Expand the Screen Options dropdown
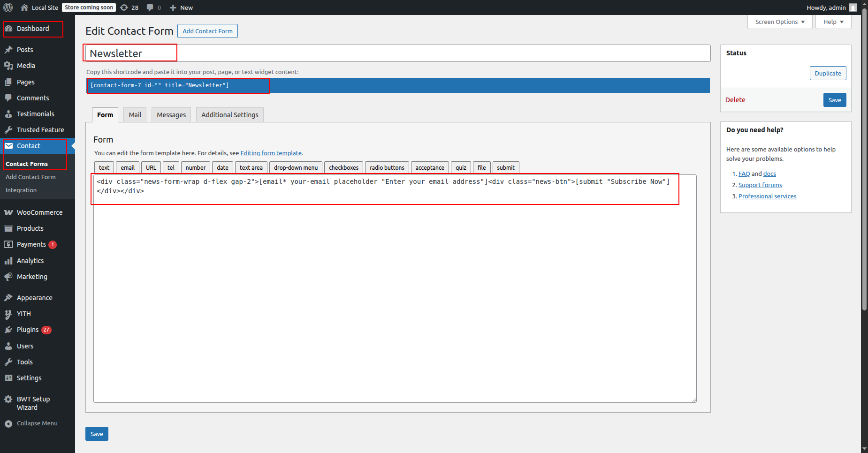 pos(779,22)
